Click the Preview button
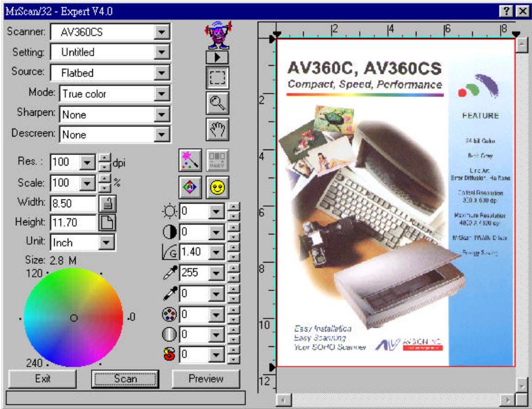This screenshot has width=532, height=409. pos(206,378)
